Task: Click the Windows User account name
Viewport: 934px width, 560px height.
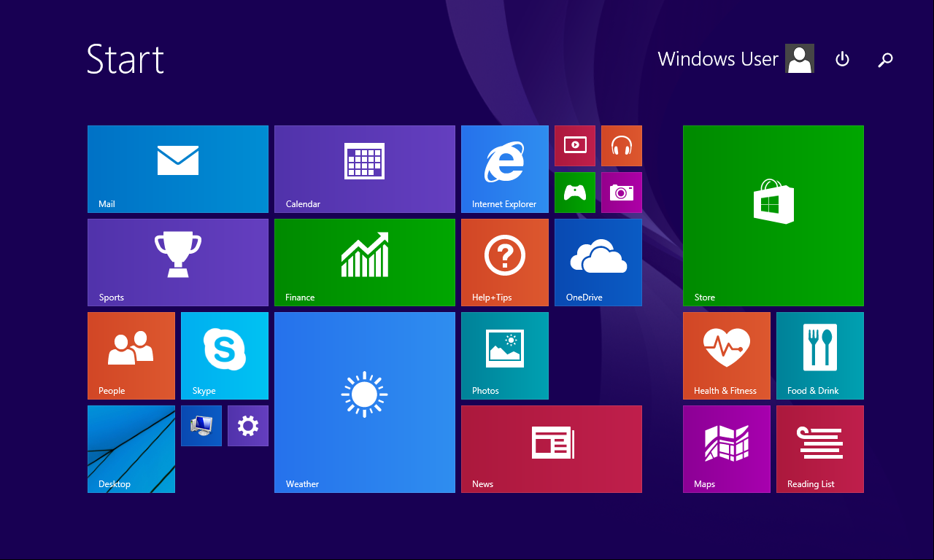Action: point(718,59)
